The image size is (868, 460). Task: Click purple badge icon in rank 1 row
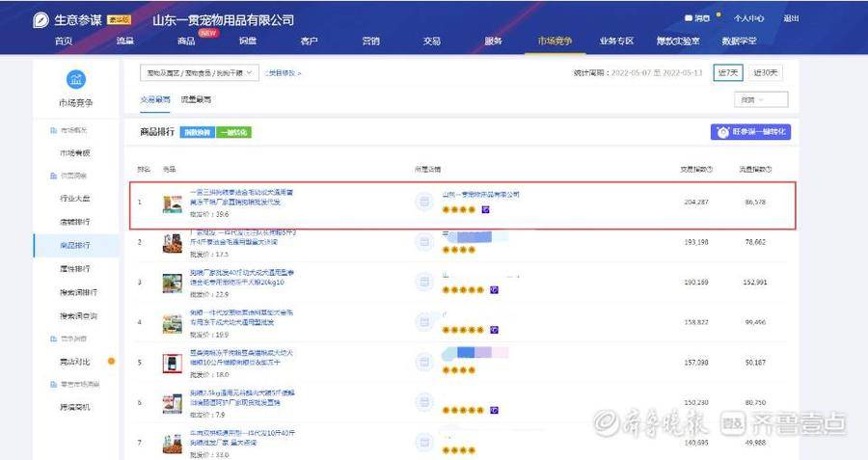pos(485,210)
